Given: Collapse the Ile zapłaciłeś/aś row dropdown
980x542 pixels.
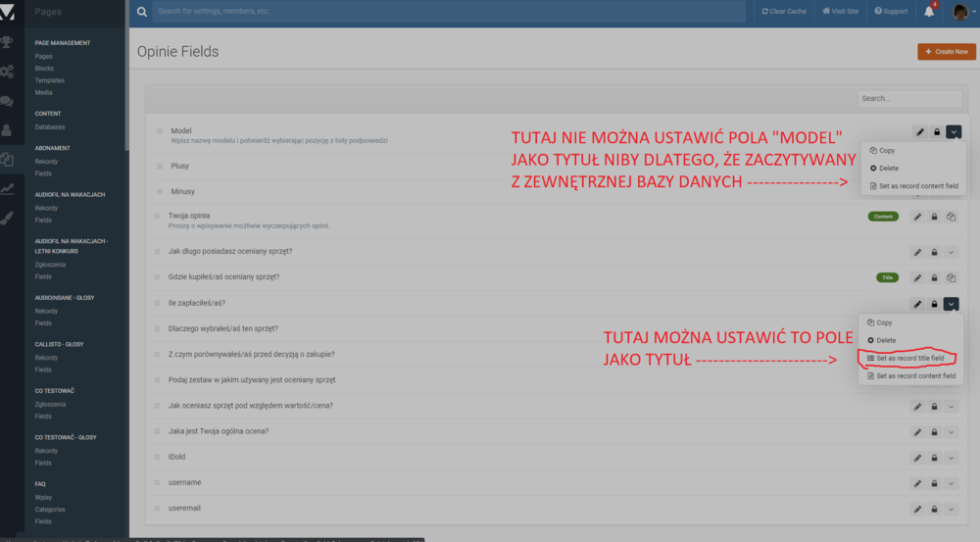Looking at the screenshot, I should [x=952, y=304].
